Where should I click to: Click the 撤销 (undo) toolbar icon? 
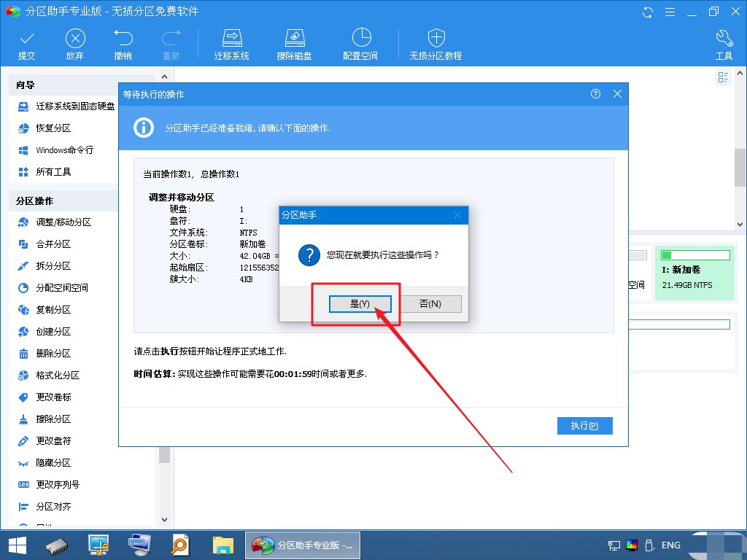click(123, 44)
